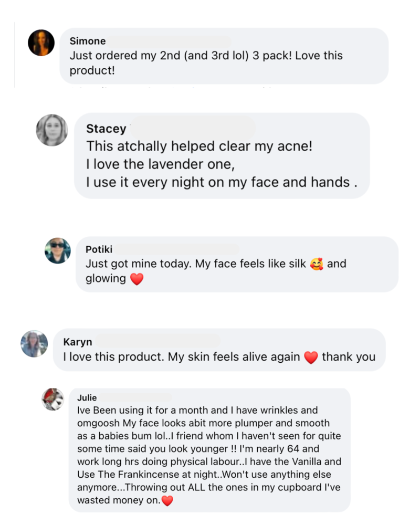
Task: Open Karyn's profile picture
Action: 34,344
